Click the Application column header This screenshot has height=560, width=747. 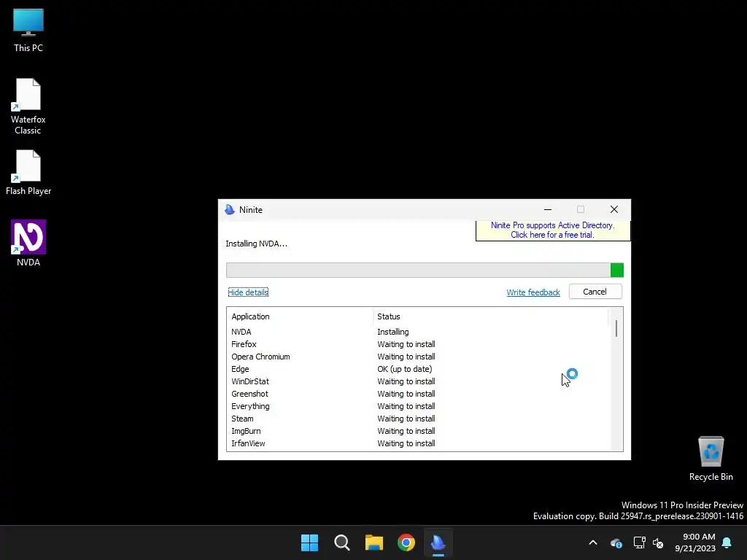(x=300, y=316)
